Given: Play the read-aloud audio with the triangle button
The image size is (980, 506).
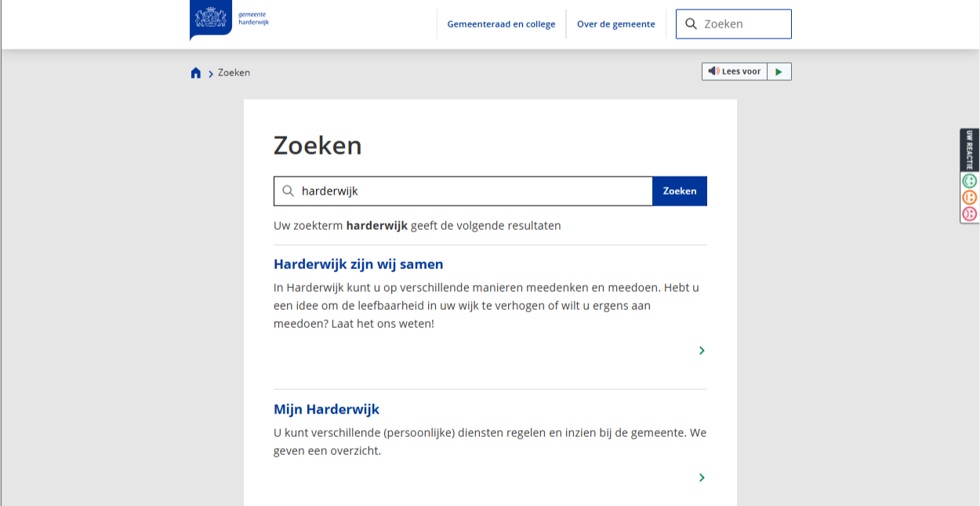Looking at the screenshot, I should [x=779, y=71].
